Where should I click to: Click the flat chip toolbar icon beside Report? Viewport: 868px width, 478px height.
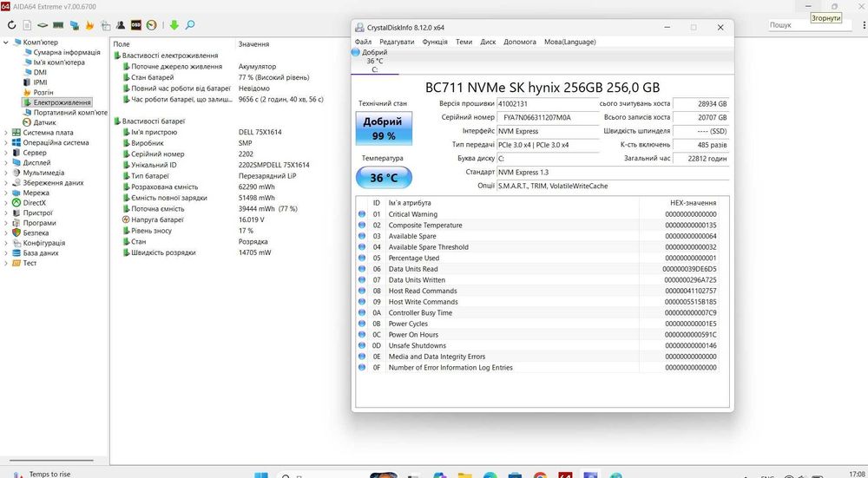(x=43, y=25)
